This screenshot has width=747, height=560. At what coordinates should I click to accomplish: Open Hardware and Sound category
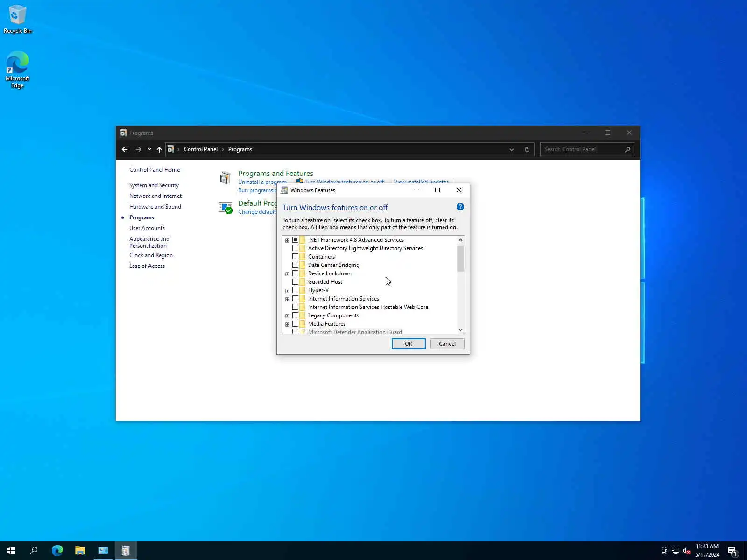pyautogui.click(x=155, y=207)
